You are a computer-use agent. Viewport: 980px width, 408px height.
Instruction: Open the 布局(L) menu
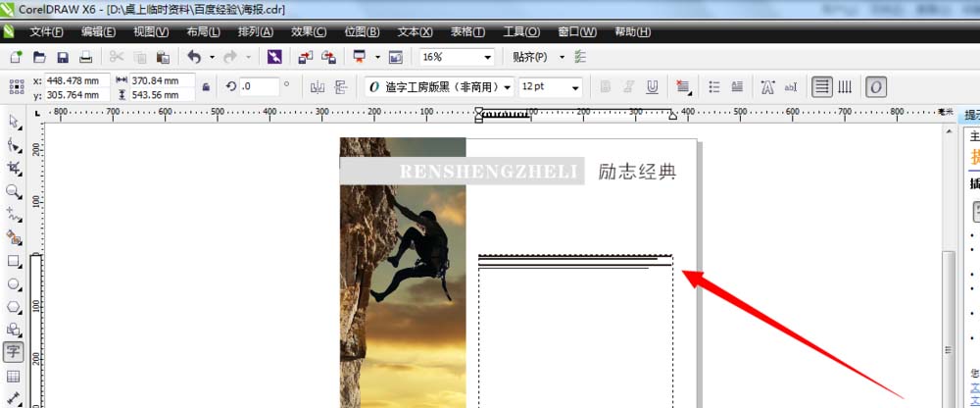(203, 32)
